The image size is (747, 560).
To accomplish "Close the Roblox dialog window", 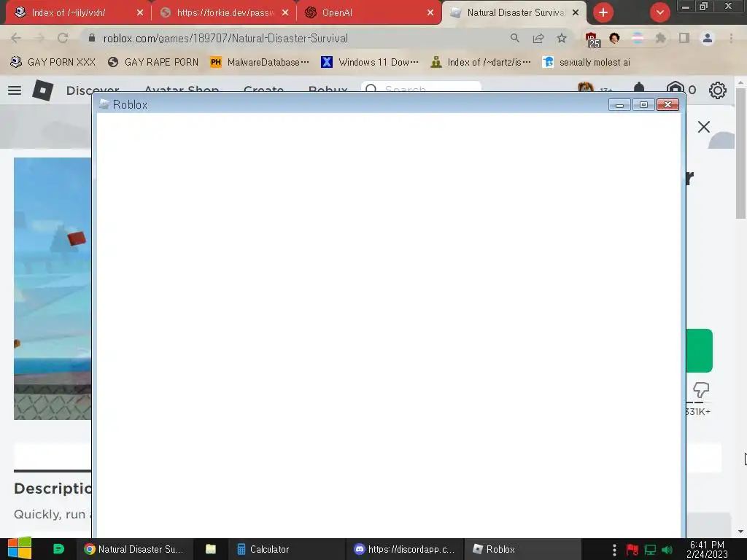I will pos(668,105).
